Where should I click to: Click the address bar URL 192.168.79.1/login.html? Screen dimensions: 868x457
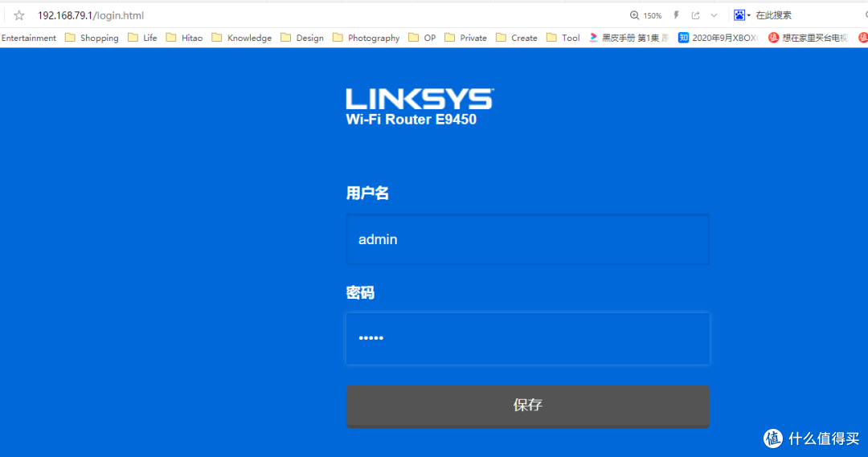click(91, 15)
